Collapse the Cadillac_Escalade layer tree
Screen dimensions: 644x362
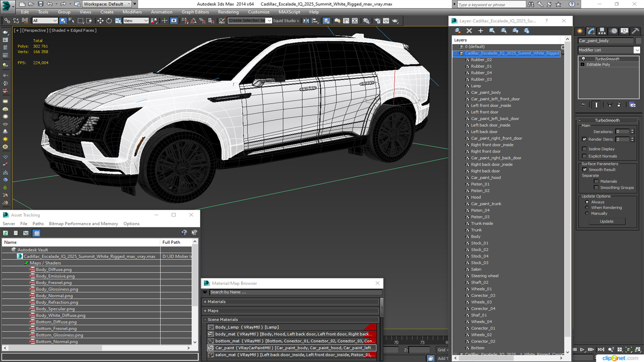(455, 53)
